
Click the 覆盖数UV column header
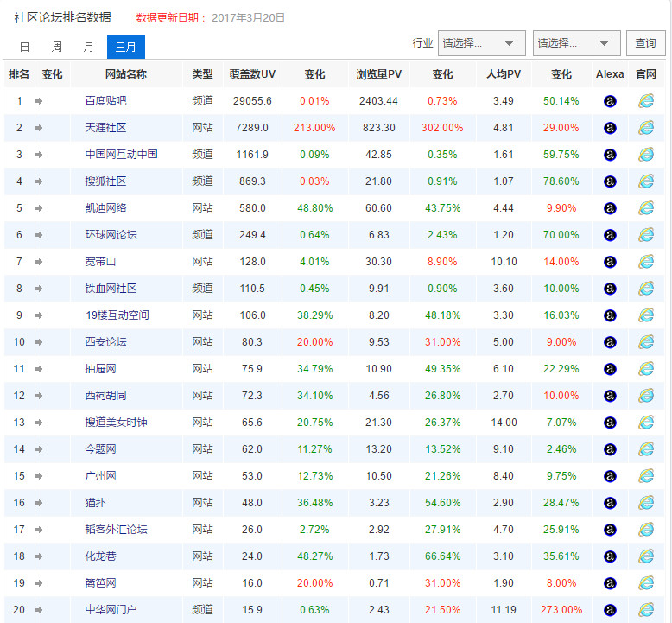(252, 74)
